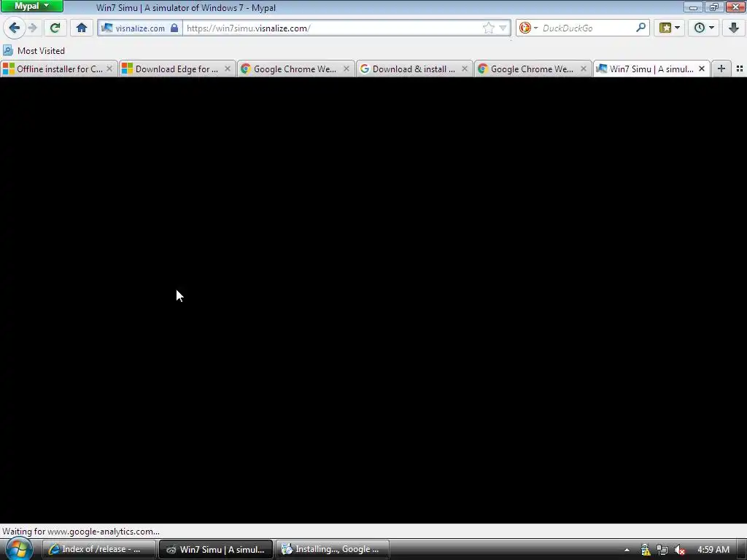Switch to Index of /release taskbar window
Screen dimensions: 747x560
[98, 550]
